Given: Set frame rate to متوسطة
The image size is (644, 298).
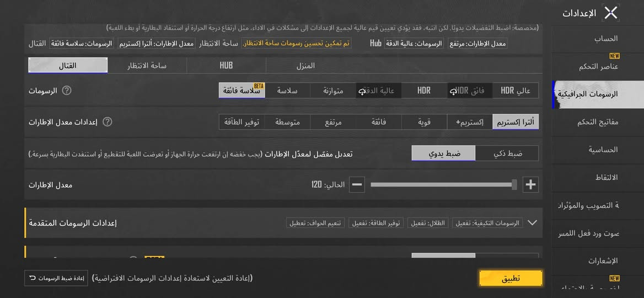Looking at the screenshot, I should click(287, 122).
